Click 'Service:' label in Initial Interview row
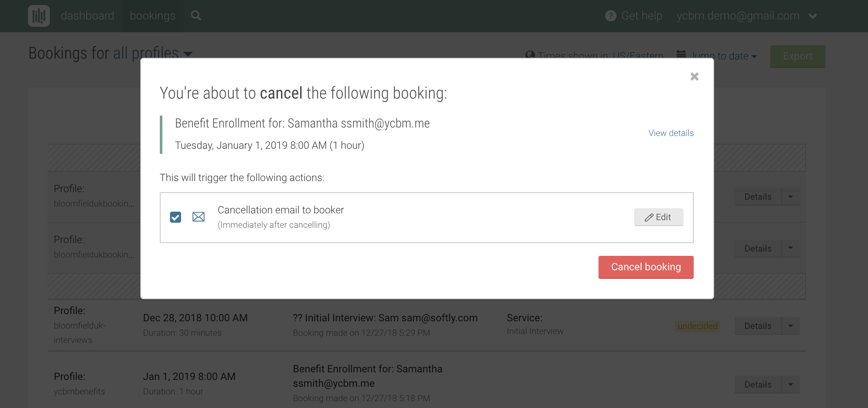 (x=524, y=318)
